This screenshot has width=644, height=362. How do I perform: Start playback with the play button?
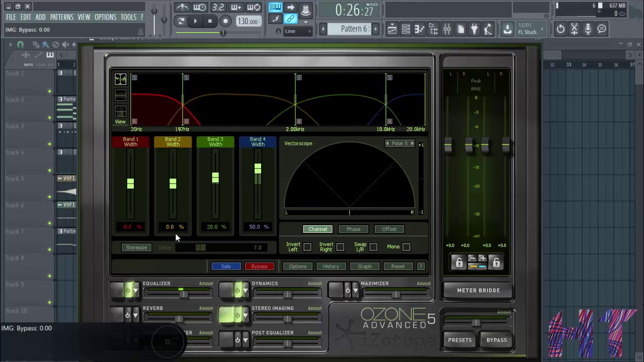195,21
